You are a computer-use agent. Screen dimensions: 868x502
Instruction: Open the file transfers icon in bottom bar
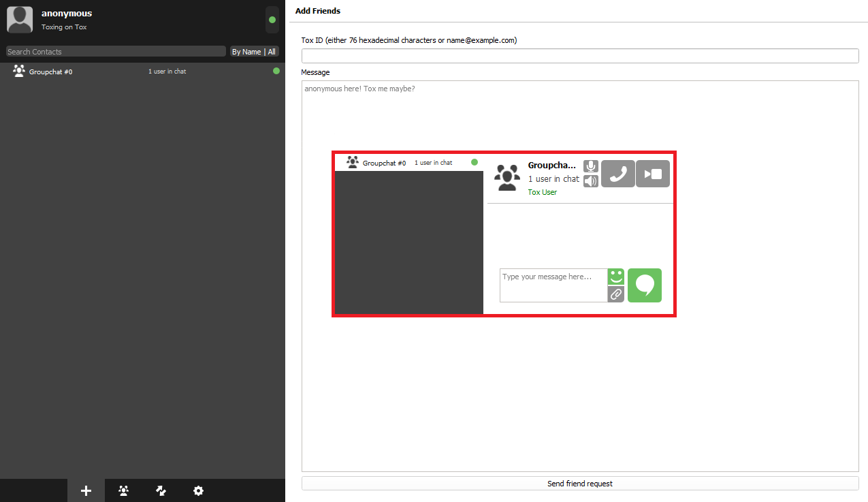tap(161, 490)
